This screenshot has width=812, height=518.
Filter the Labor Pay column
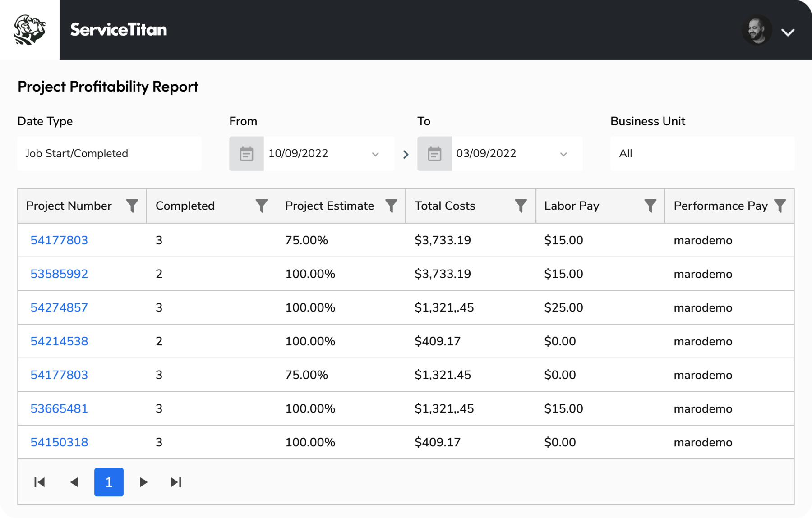650,206
